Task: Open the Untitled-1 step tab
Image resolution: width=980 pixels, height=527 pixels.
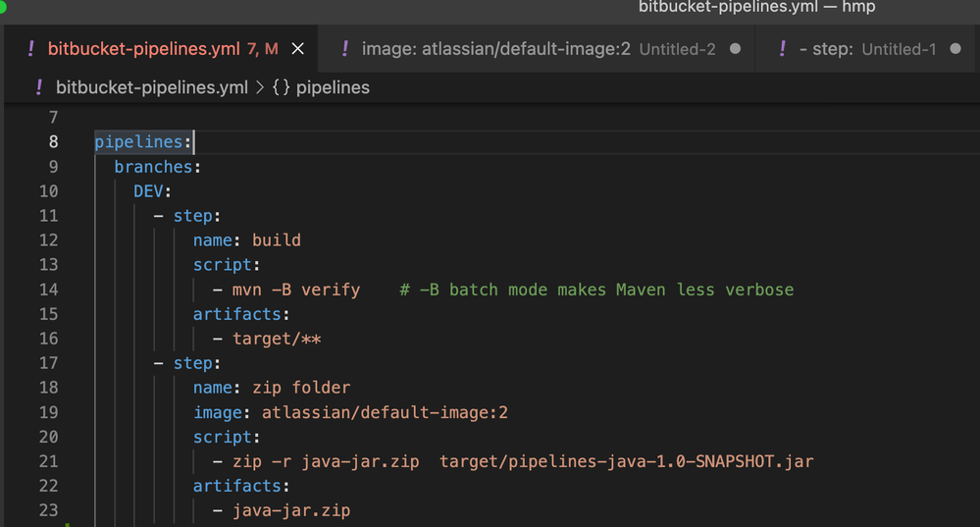Action: coord(867,49)
